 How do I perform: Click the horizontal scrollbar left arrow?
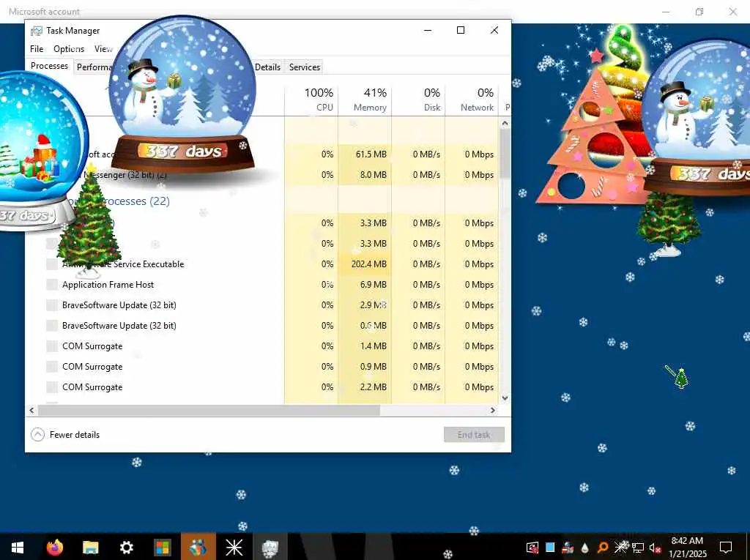coord(32,411)
